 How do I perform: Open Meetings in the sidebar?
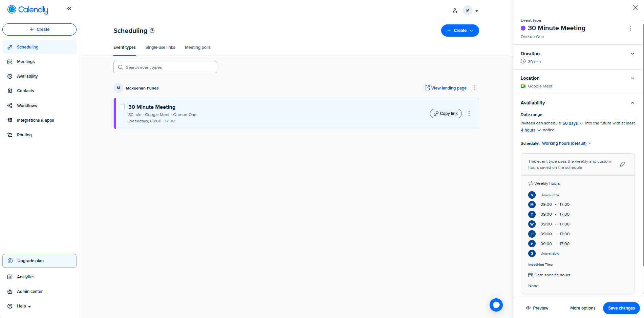click(39, 62)
